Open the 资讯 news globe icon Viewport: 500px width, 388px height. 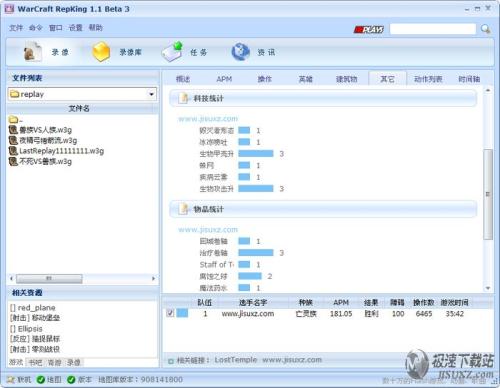[x=241, y=52]
